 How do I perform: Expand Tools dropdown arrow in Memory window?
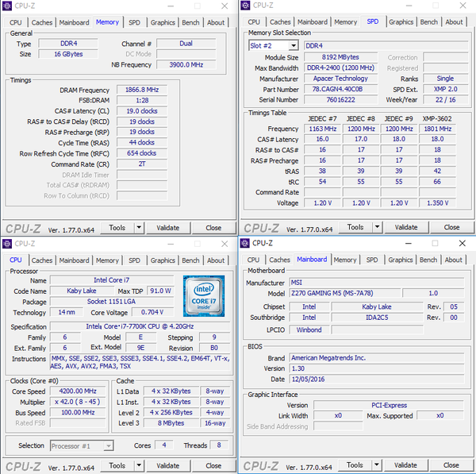tap(139, 227)
